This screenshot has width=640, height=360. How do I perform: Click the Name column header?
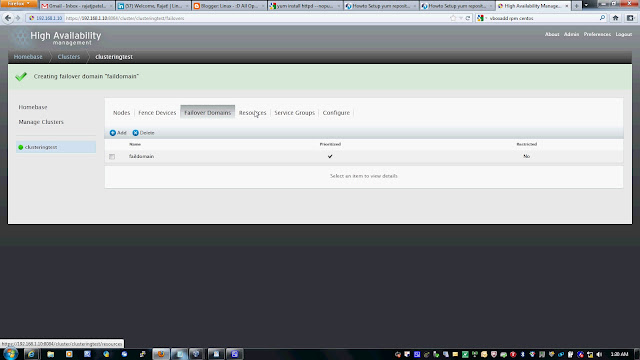[135, 144]
